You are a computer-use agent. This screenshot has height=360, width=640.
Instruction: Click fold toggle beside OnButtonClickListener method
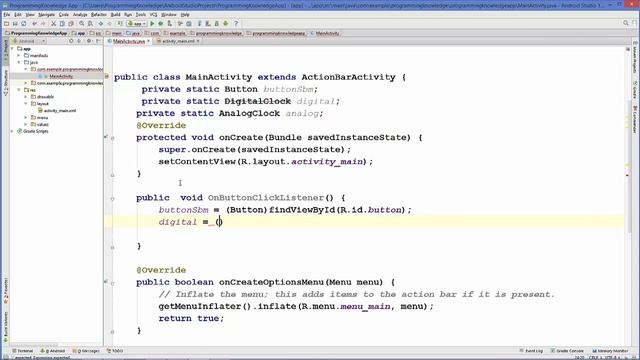(x=113, y=199)
